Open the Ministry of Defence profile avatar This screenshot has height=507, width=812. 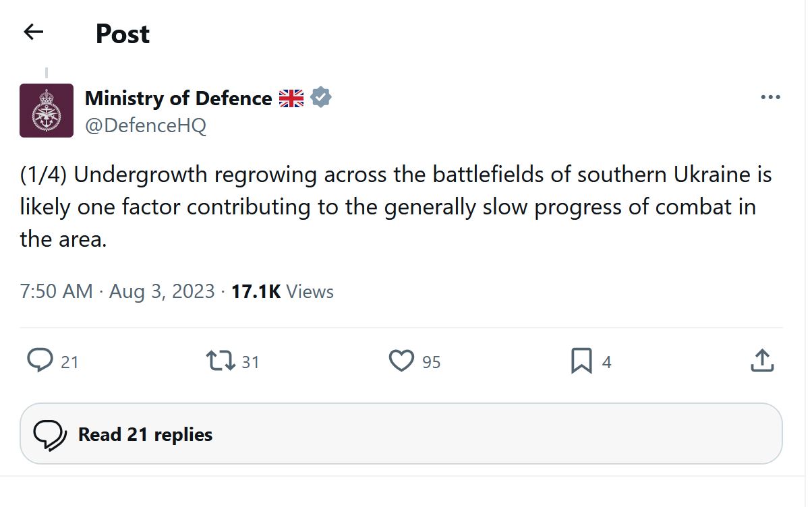tap(47, 111)
